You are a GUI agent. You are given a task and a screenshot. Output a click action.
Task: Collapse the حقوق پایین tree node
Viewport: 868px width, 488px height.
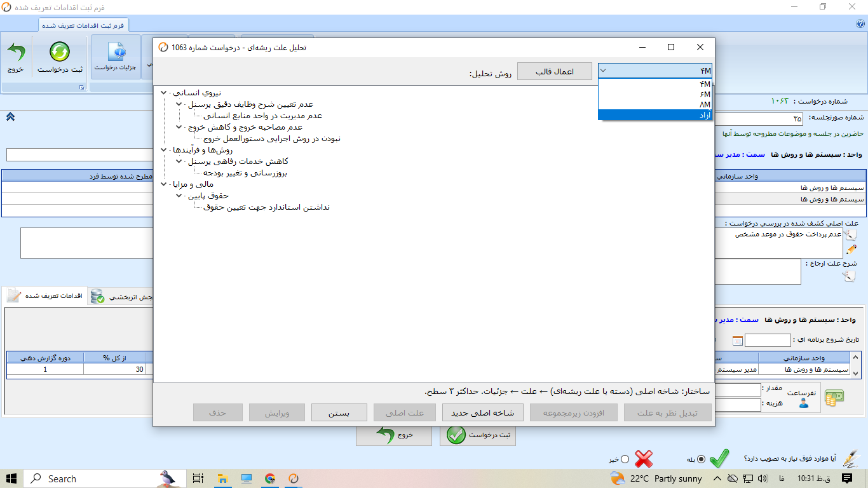point(179,196)
